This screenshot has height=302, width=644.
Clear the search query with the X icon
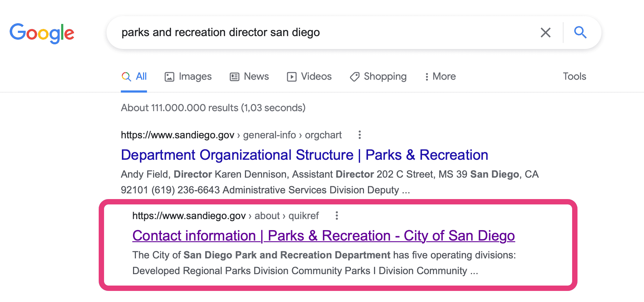pos(545,33)
